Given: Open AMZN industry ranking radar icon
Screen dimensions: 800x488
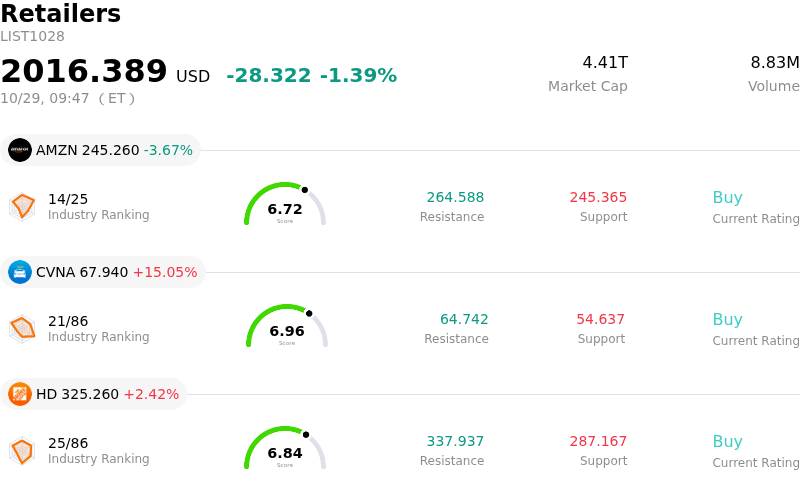Looking at the screenshot, I should point(22,207).
